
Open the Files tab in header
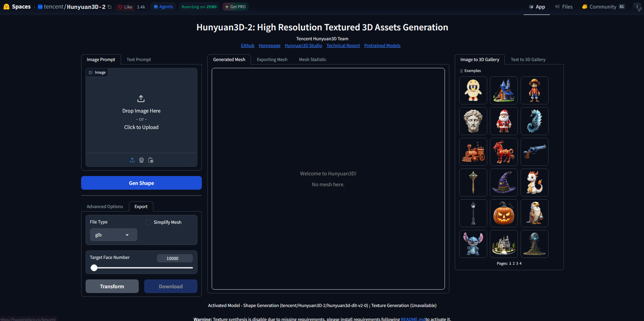pos(564,7)
